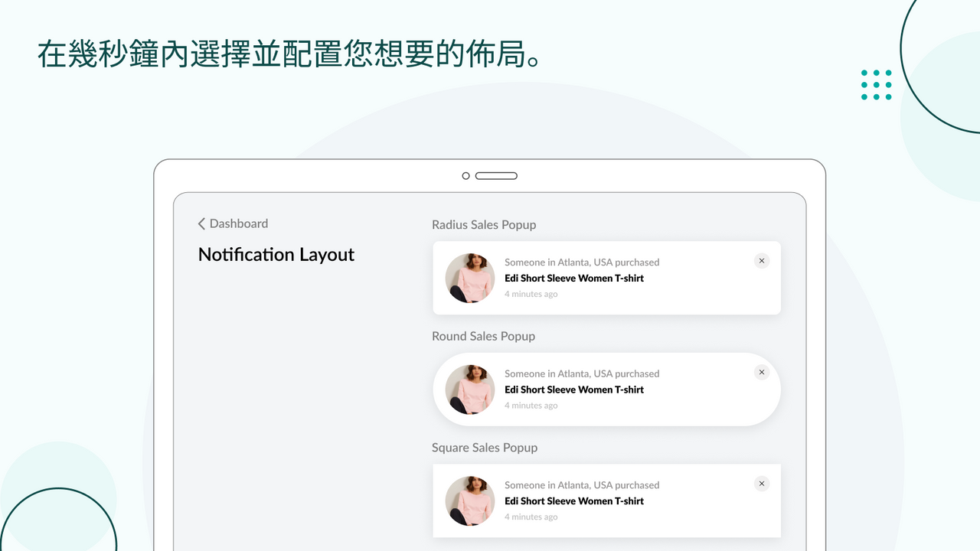This screenshot has width=980, height=551.
Task: Close the Square Sales Popup notification
Action: 761,484
